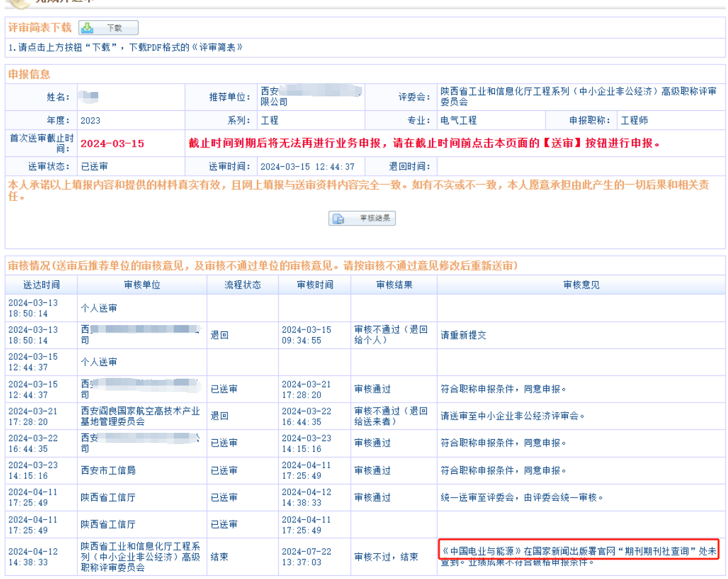Viewport: 728px width, 579px height.
Task: Select the 电气工程 specialty value
Action: 458,120
